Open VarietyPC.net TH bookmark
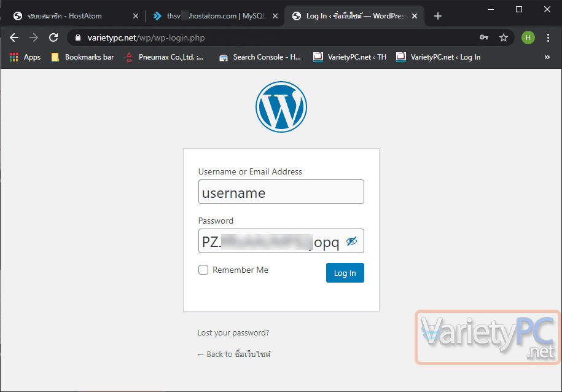The height and width of the screenshot is (392, 562). tap(349, 57)
